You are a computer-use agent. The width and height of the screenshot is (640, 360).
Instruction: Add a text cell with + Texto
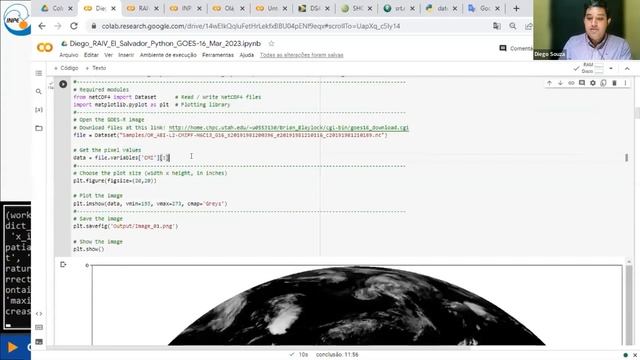point(96,68)
